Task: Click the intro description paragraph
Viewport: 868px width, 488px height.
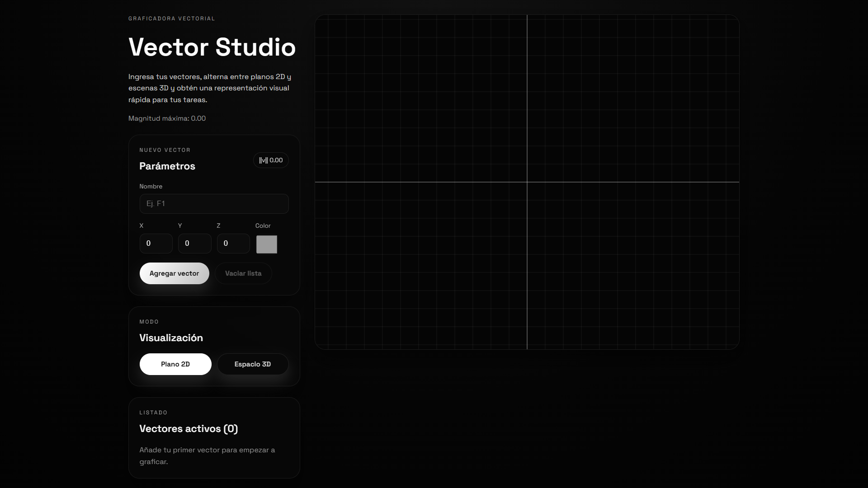Action: click(x=210, y=88)
